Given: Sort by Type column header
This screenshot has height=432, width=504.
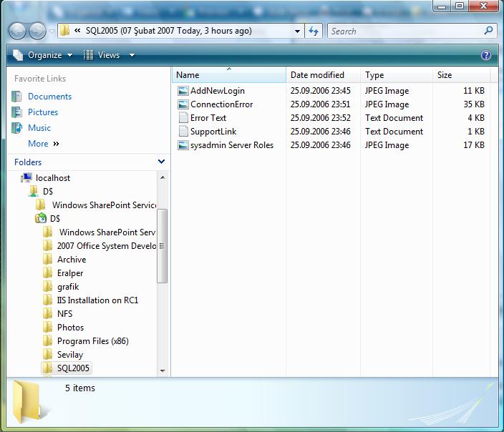Looking at the screenshot, I should pyautogui.click(x=397, y=75).
